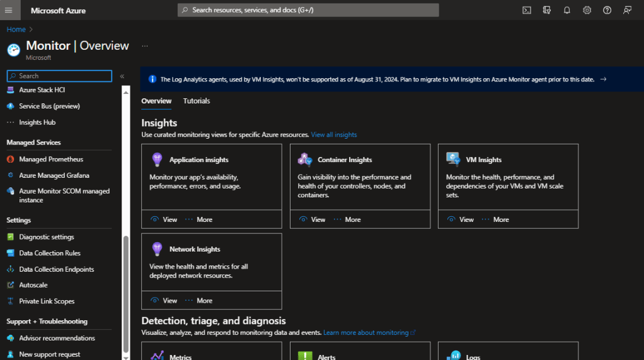Select Diagnostic settings in sidebar
This screenshot has height=360, width=644.
coord(47,237)
